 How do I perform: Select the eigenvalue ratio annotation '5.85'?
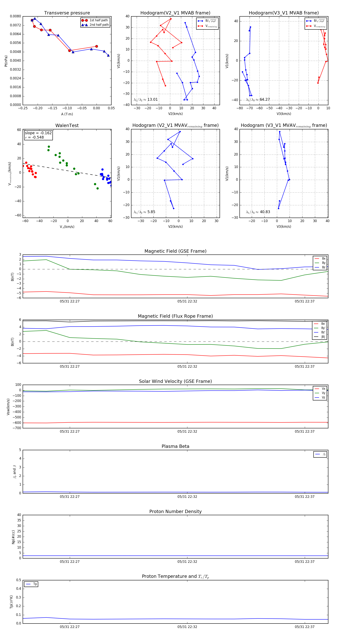[144, 212]
